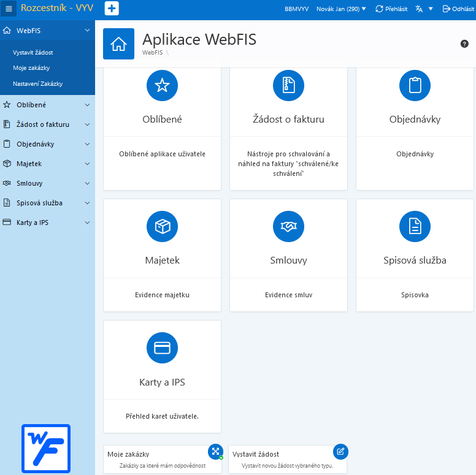Expand the Objednávky sidebar chevron
The image size is (476, 475).
tap(88, 144)
